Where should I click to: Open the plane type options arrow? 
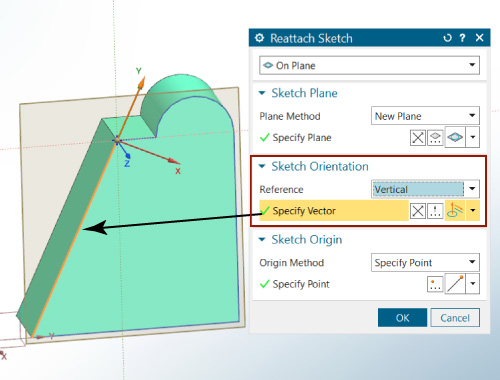473,137
